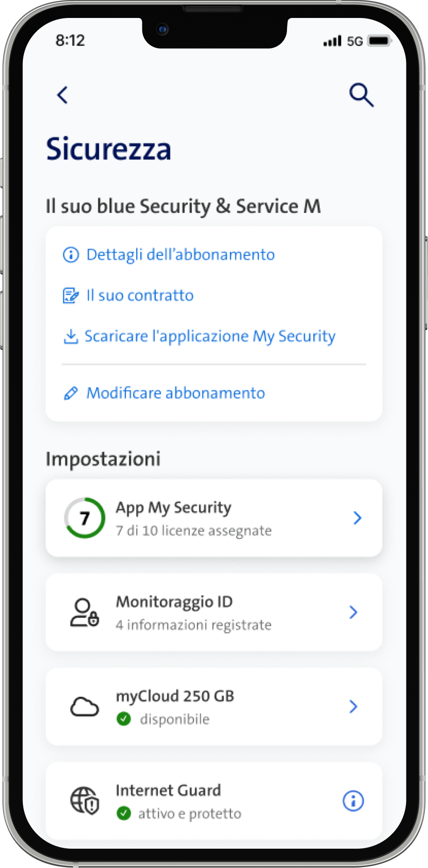Open the Dettagli dell'abbonamento link
The width and height of the screenshot is (428, 868).
181,255
